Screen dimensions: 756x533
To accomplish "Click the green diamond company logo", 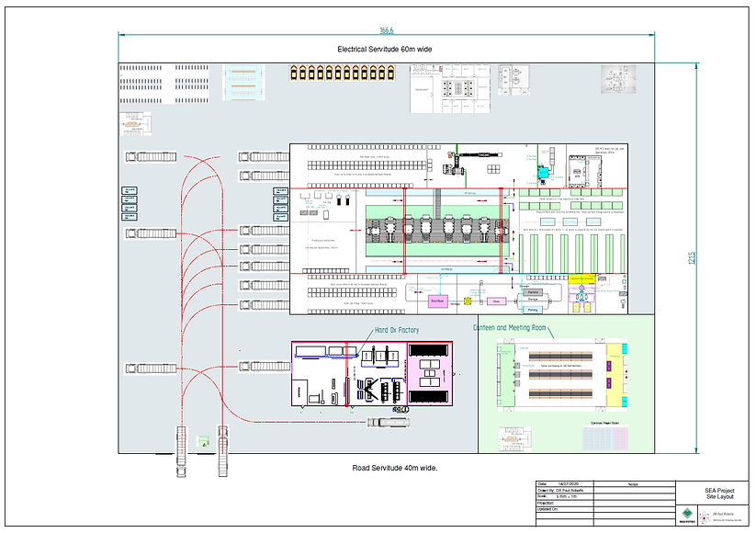I will click(x=687, y=514).
